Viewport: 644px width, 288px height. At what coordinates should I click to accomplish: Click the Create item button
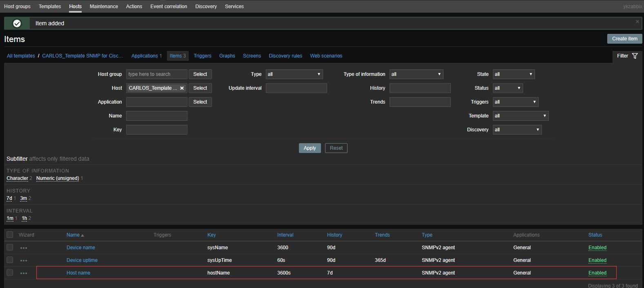coord(624,39)
